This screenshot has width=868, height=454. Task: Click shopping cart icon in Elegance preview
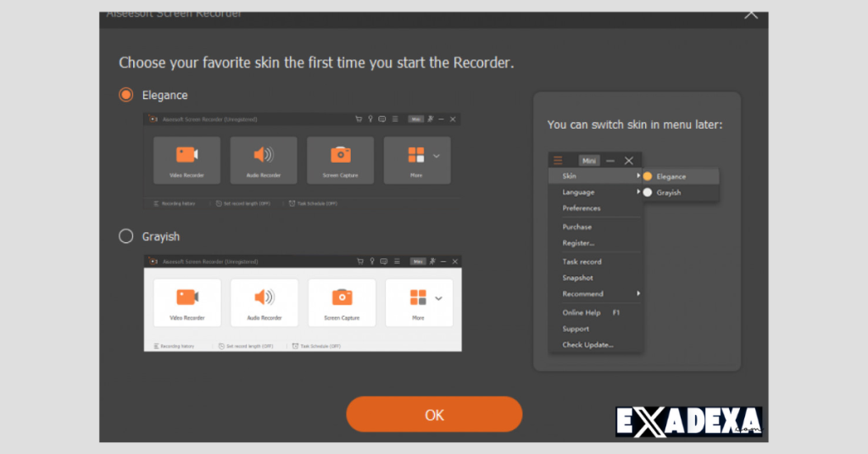[359, 119]
